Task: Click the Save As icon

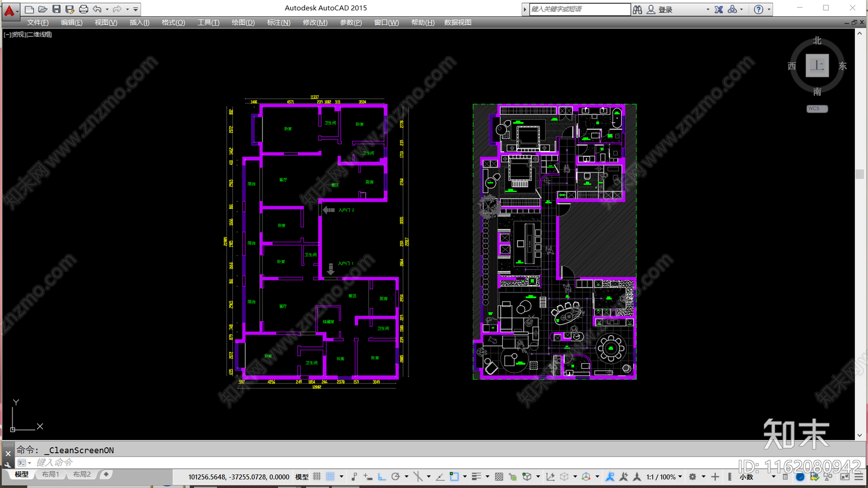Action: [70, 9]
